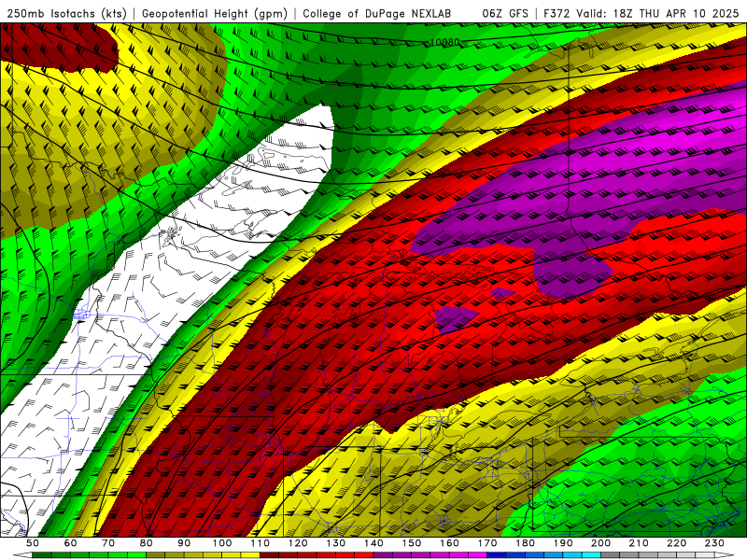
Task: Click the '250mb Isotachs (kts)' title text
Action: pyautogui.click(x=67, y=13)
